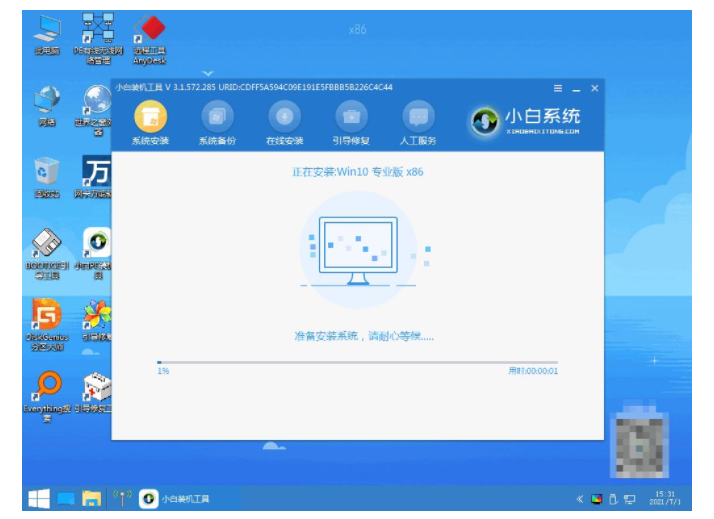Launch the Everything搜索 shortcut
This screenshot has height=519, width=714.
(x=47, y=397)
